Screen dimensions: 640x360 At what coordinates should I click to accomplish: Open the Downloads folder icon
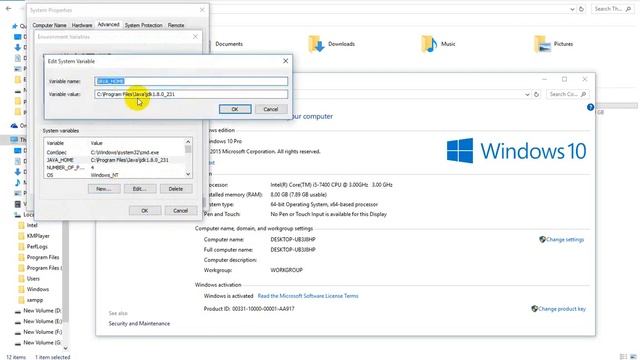(316, 44)
